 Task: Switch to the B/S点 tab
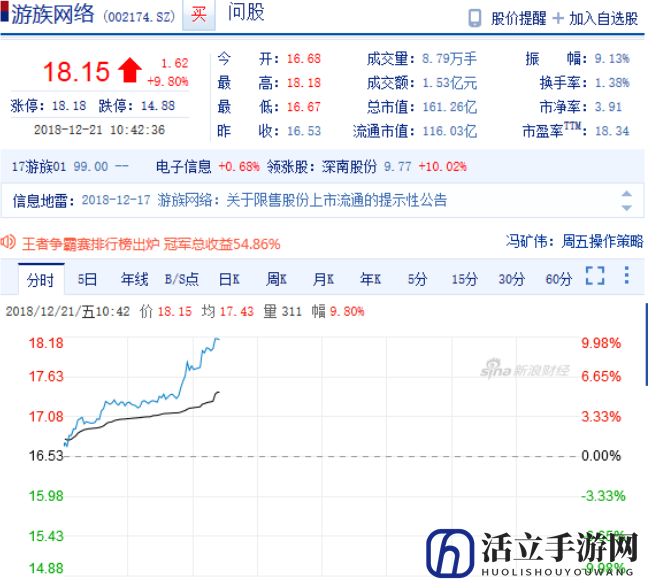point(182,280)
